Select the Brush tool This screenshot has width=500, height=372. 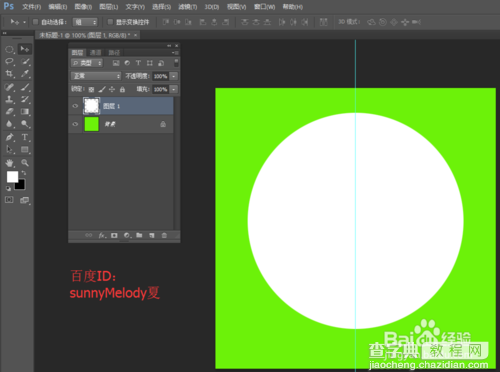tap(25, 87)
